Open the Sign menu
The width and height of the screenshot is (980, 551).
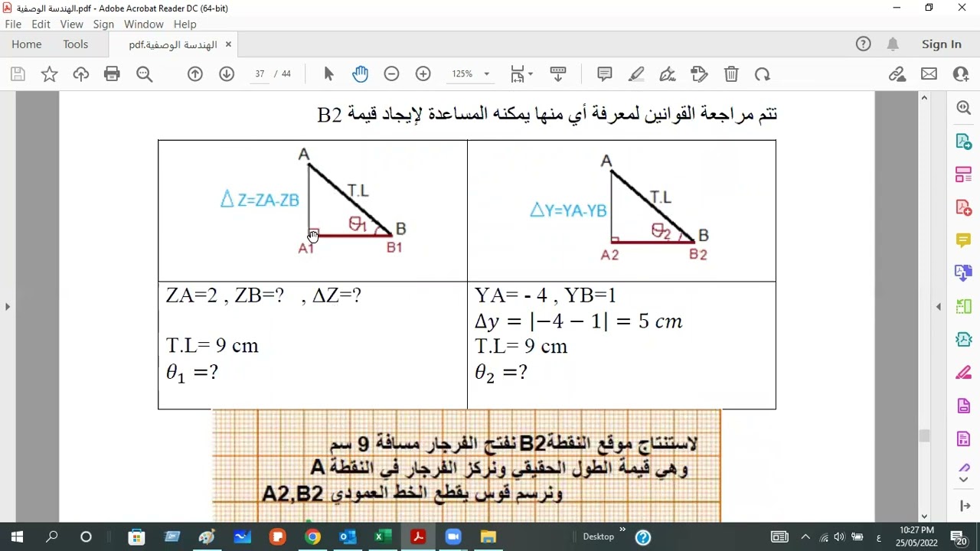click(x=103, y=24)
